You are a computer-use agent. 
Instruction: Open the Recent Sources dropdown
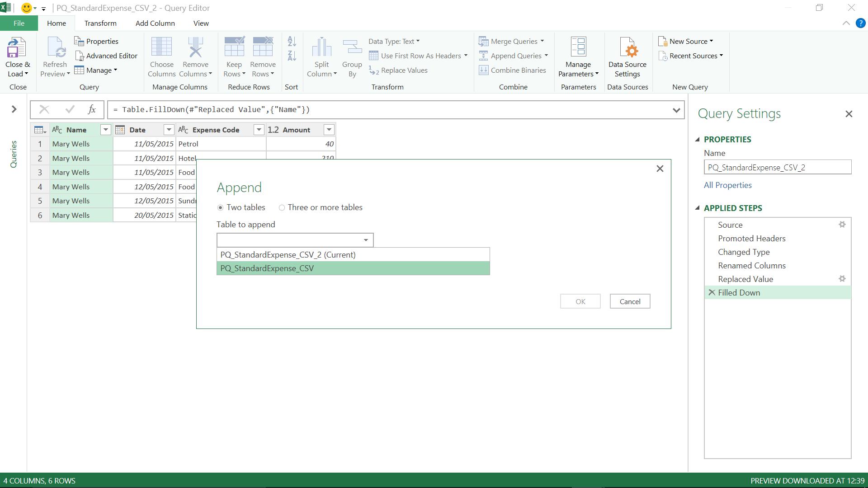point(690,56)
